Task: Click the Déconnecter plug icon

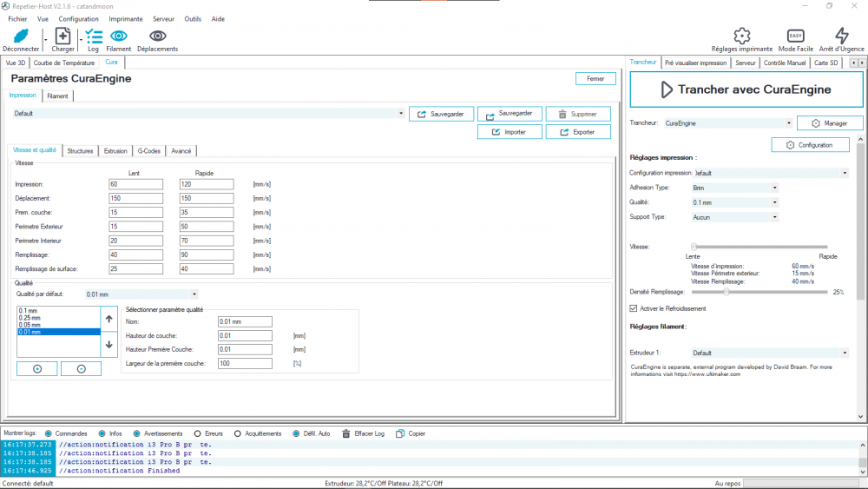Action: [21, 36]
